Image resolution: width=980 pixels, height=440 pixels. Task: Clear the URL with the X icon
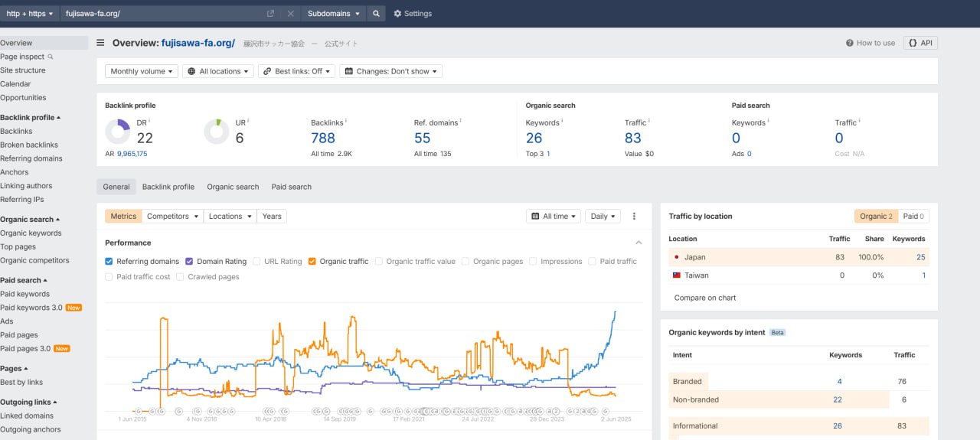(290, 14)
